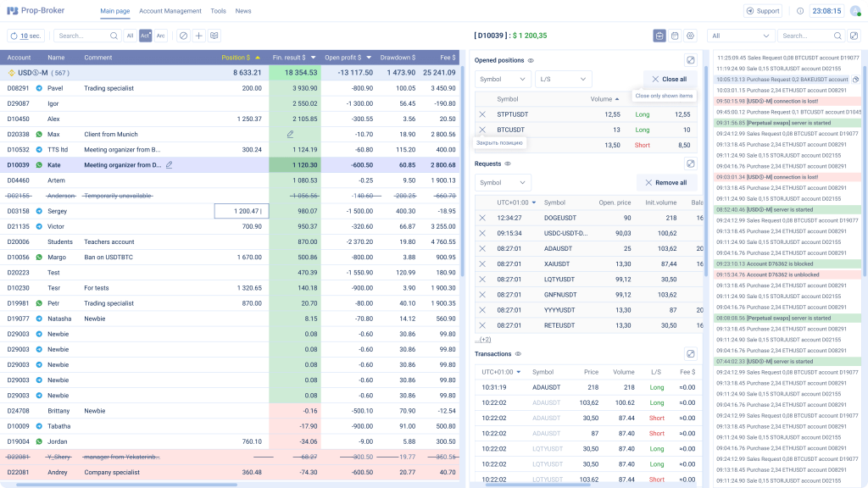Image resolution: width=868 pixels, height=488 pixels.
Task: Click the block accounts icon in the toolbar
Action: tap(183, 36)
